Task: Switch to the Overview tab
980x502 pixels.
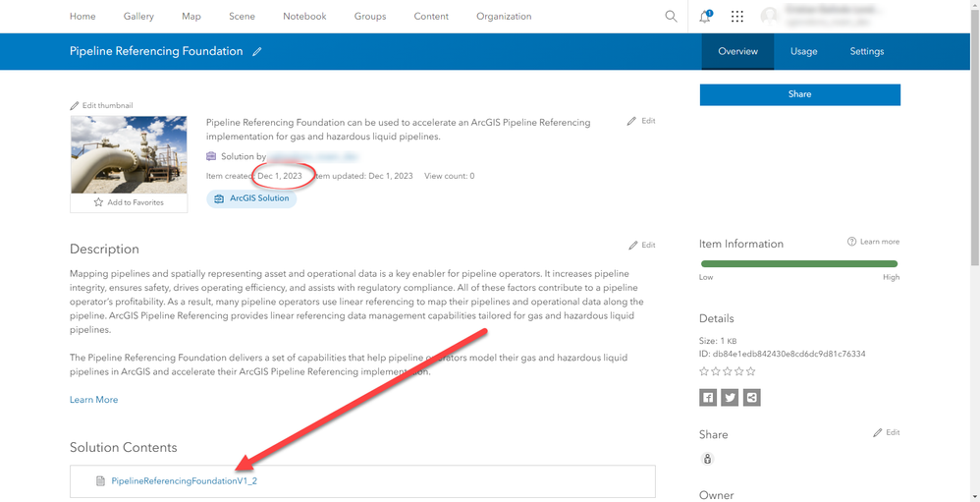Action: tap(737, 52)
